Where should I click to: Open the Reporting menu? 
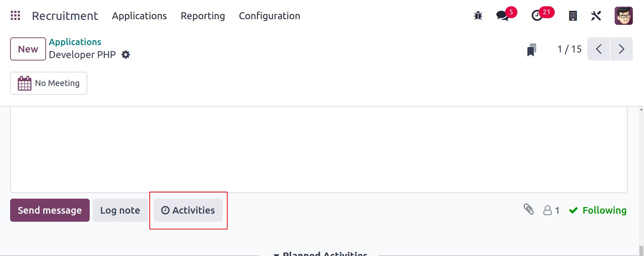click(203, 16)
